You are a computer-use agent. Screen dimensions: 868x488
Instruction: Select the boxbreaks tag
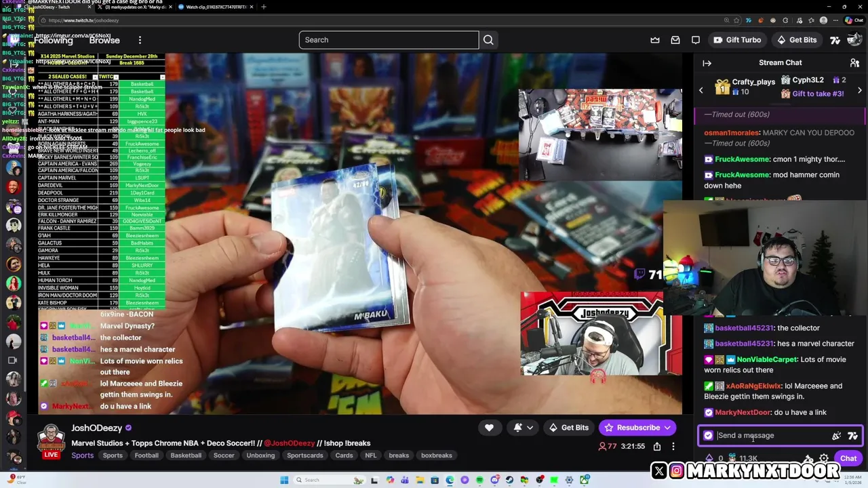[x=437, y=455]
